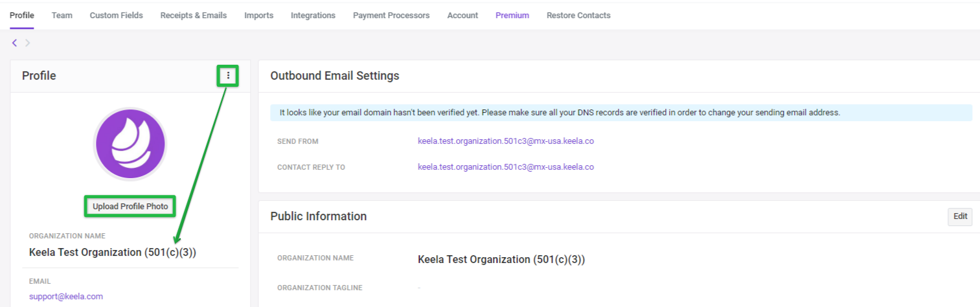Click Edit in the Public Information panel
Screen dimensions: 980x307
[960, 217]
